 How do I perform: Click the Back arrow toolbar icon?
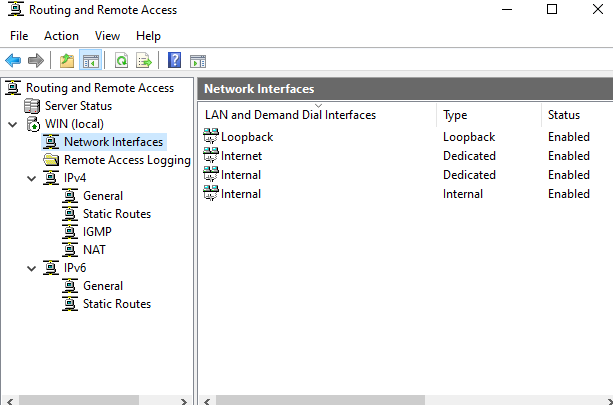click(13, 61)
